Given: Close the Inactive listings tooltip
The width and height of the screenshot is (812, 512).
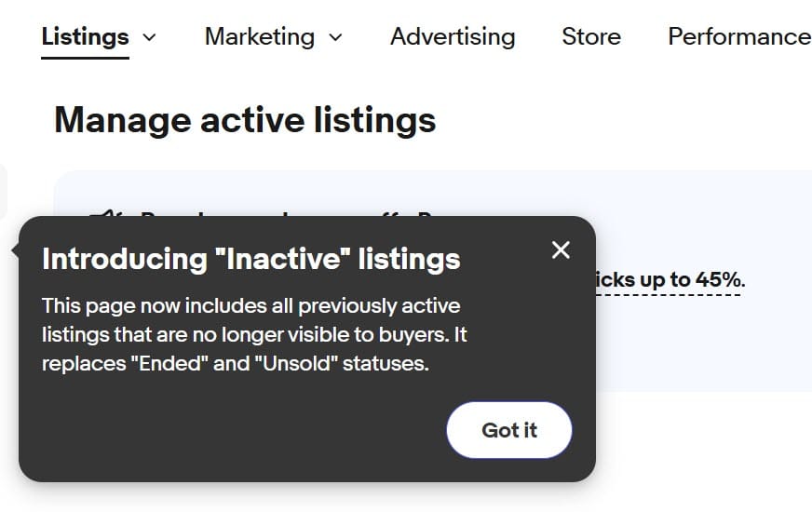Looking at the screenshot, I should [x=561, y=249].
